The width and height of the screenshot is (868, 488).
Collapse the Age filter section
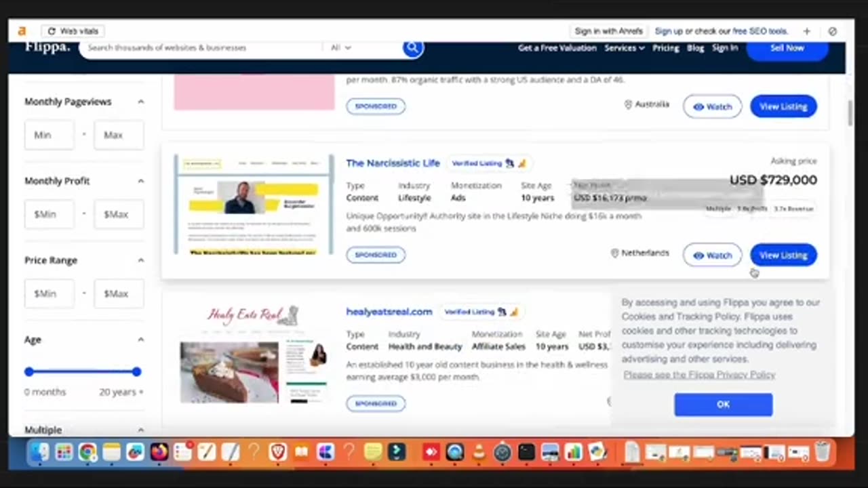tap(140, 340)
